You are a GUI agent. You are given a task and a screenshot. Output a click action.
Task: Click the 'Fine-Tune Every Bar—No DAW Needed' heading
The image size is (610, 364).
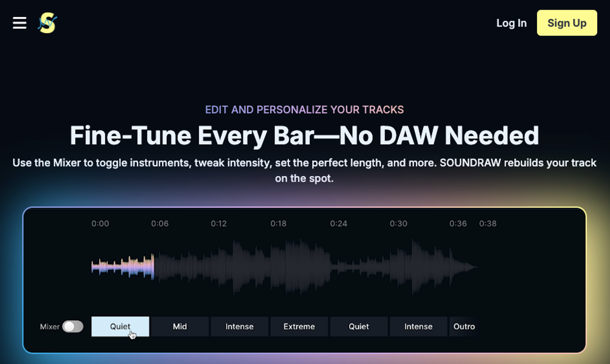click(x=304, y=136)
